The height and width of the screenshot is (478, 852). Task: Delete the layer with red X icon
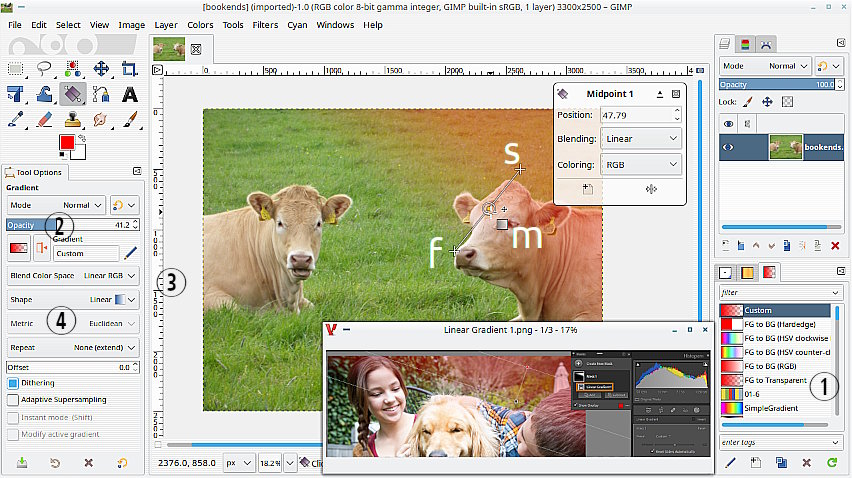[835, 245]
